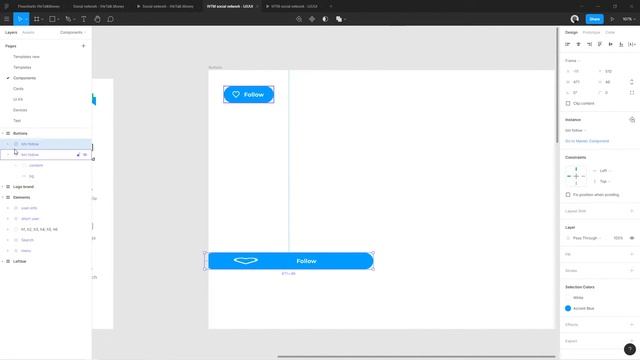
Task: Add an Export setting with plus
Action: coord(632,341)
